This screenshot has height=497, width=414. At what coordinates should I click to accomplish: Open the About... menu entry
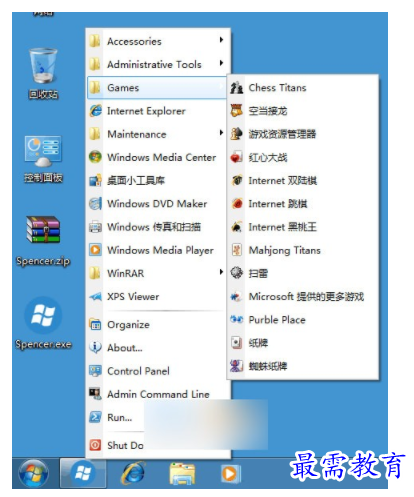157,348
